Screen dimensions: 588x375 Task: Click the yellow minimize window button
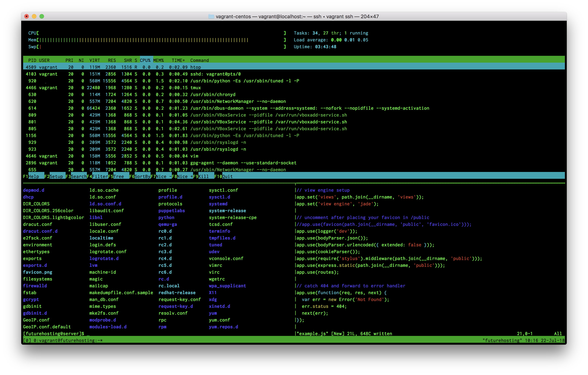(34, 16)
